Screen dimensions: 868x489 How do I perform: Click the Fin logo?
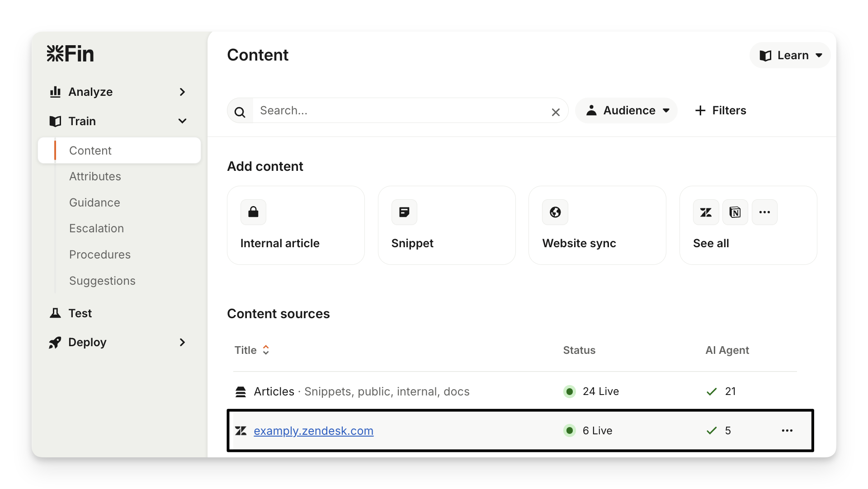tap(70, 54)
